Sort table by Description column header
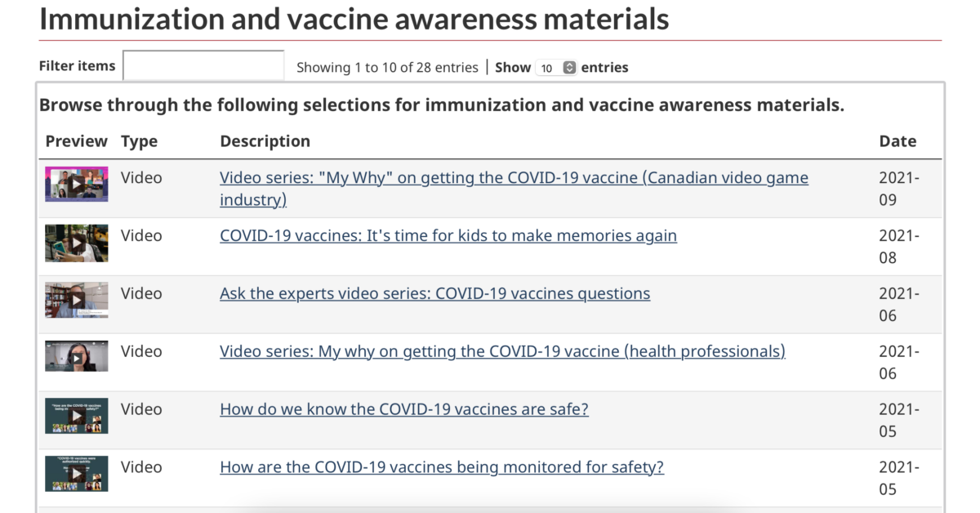Viewport: 980px width, 513px height. (x=265, y=141)
